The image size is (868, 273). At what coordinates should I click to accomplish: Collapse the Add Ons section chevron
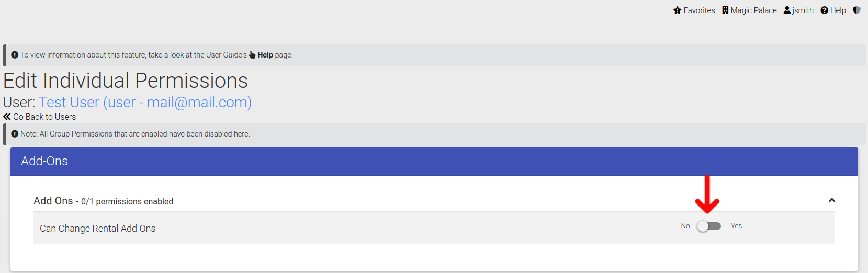coord(832,200)
